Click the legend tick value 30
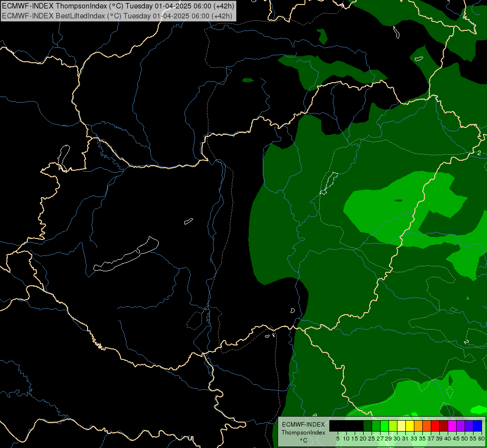Image resolution: width=487 pixels, height=448 pixels. 397,439
